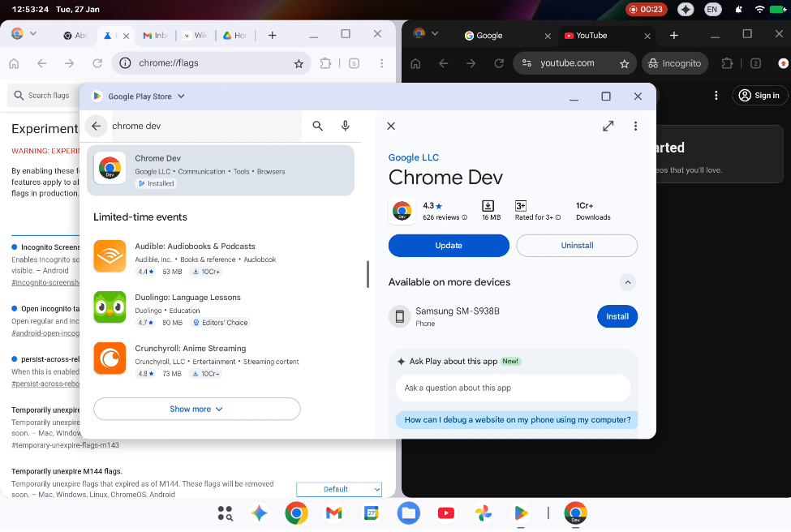Viewport: 791px width, 532px height.
Task: Open the EN keyboard language indicator
Action: coord(711,9)
